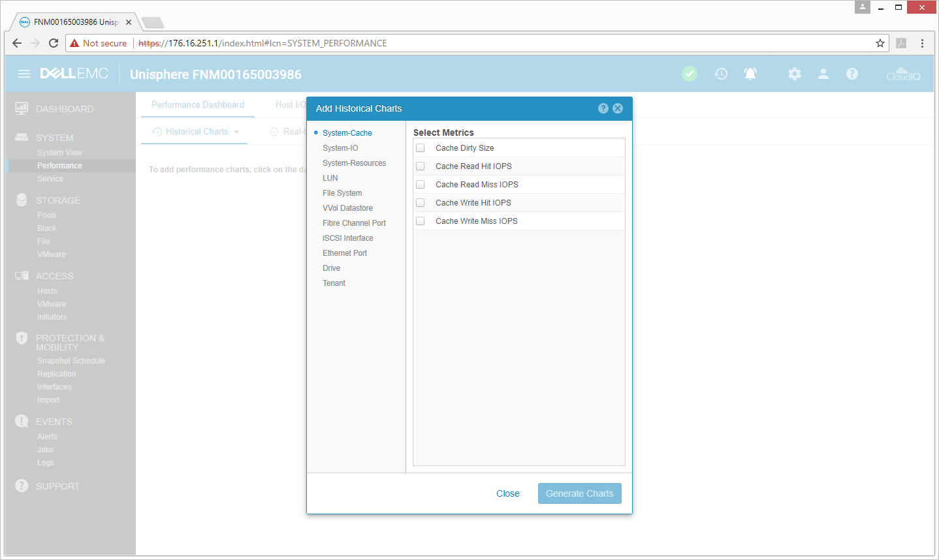Toggle Cache Write Miss IOPS checkbox

[x=421, y=221]
